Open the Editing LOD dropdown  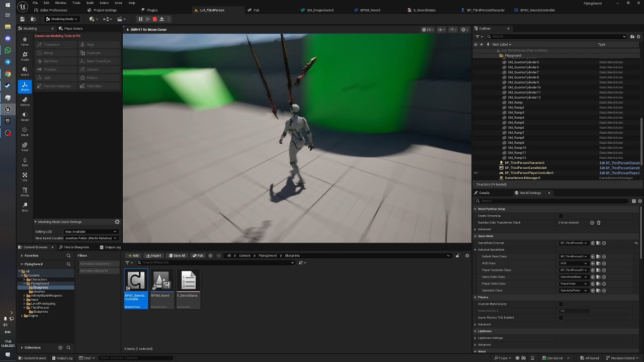[91, 231]
